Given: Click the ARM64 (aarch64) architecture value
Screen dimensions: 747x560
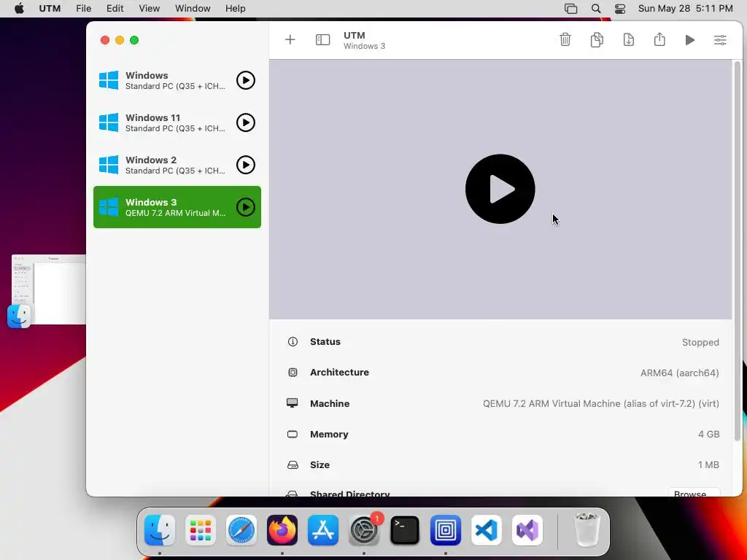Looking at the screenshot, I should [x=679, y=373].
